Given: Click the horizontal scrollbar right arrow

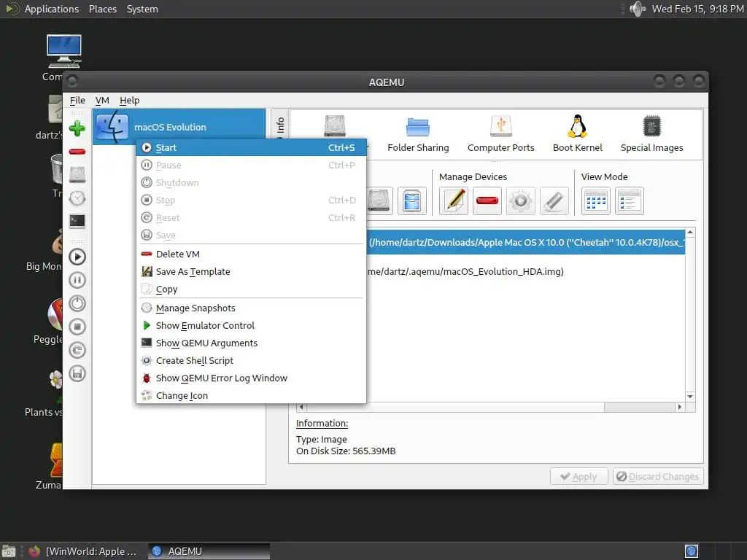Looking at the screenshot, I should pyautogui.click(x=680, y=407).
